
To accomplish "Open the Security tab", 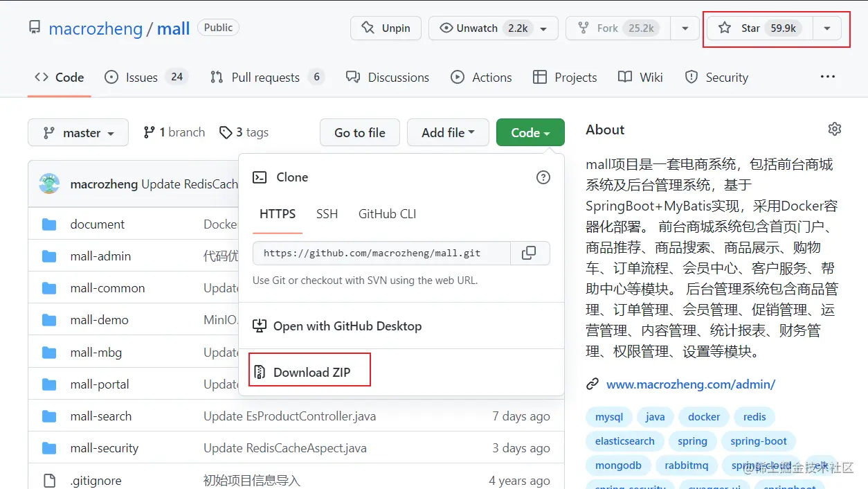I will (x=716, y=77).
